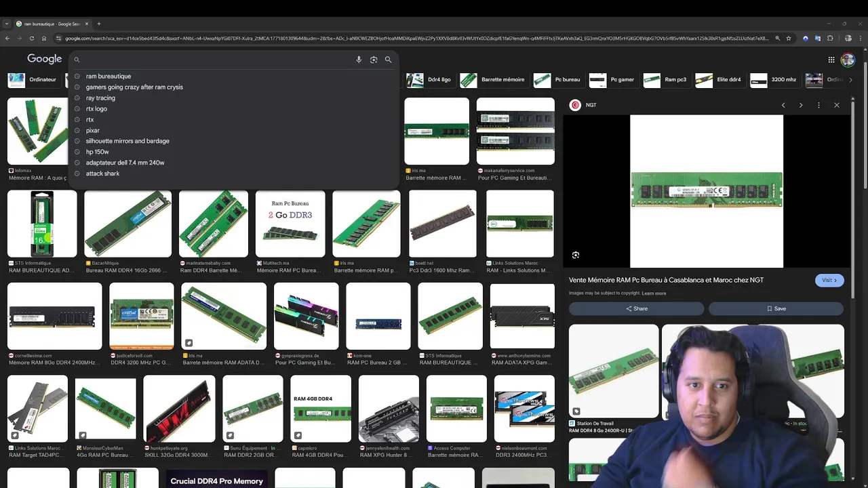This screenshot has width=868, height=488.
Task: Filter results by '3200 mhz' chip
Action: pyautogui.click(x=774, y=80)
